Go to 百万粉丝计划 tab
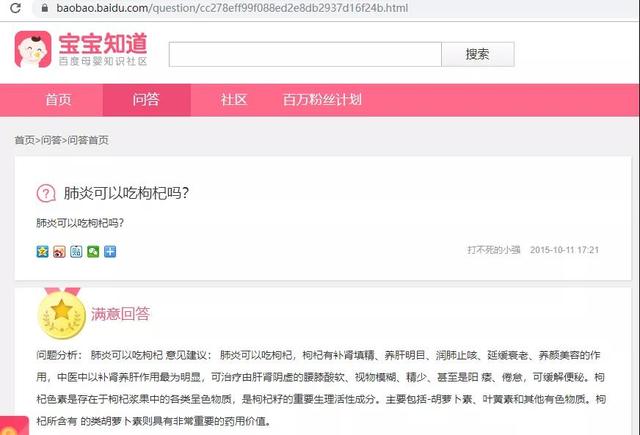The image size is (640, 435). pos(322,100)
